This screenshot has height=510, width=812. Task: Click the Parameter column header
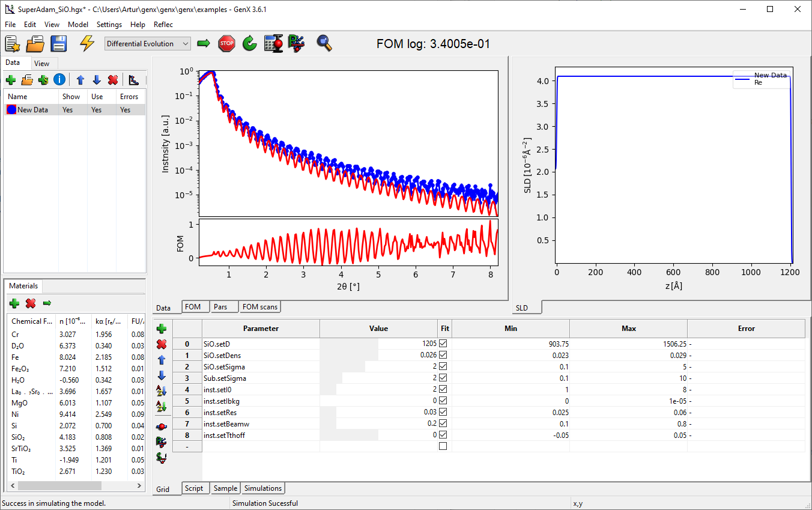(261, 329)
